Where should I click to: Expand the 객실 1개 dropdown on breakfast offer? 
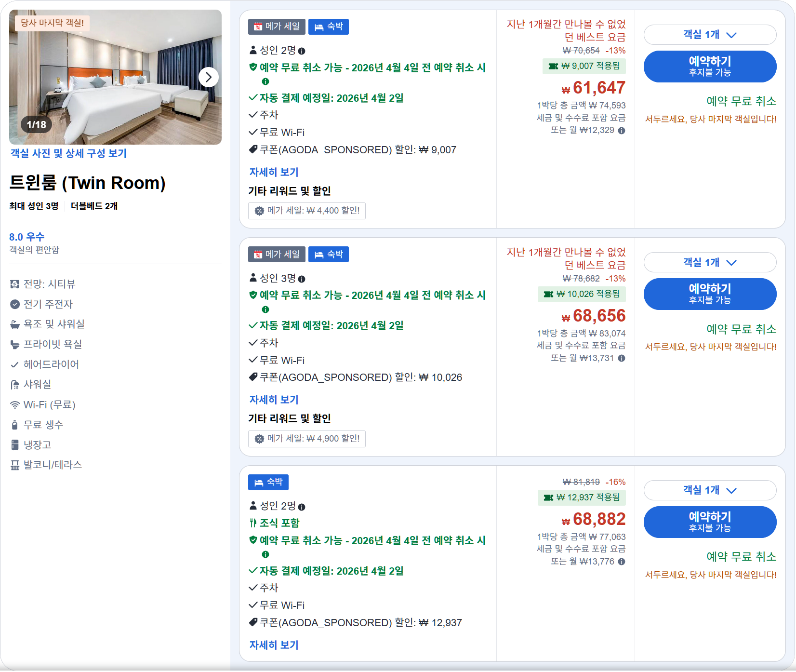tap(710, 490)
